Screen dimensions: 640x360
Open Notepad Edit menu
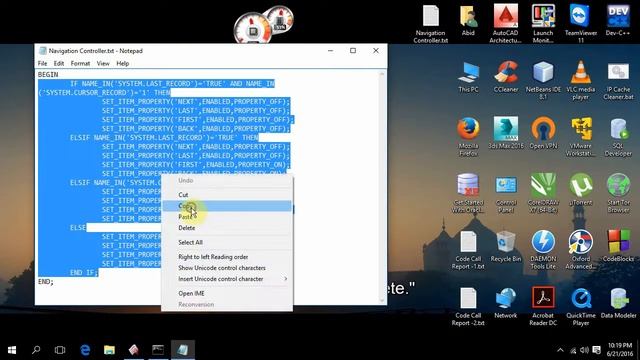pyautogui.click(x=59, y=63)
